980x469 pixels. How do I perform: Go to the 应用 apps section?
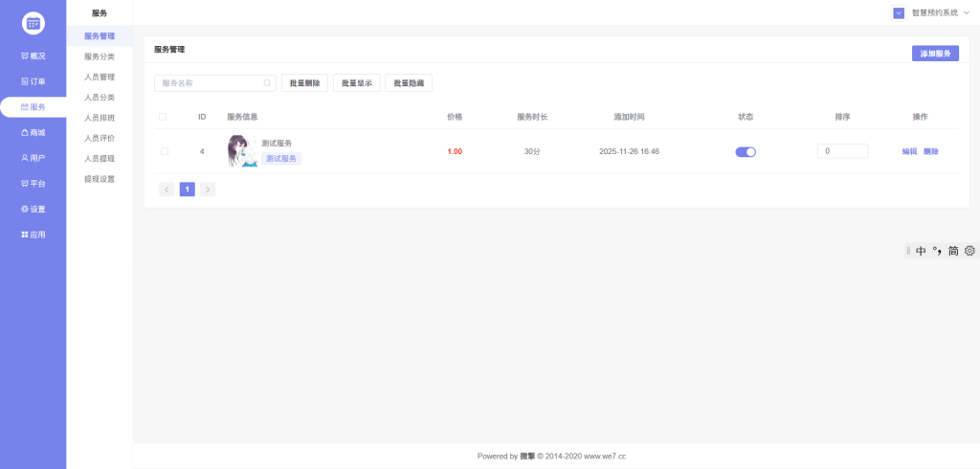click(x=33, y=235)
